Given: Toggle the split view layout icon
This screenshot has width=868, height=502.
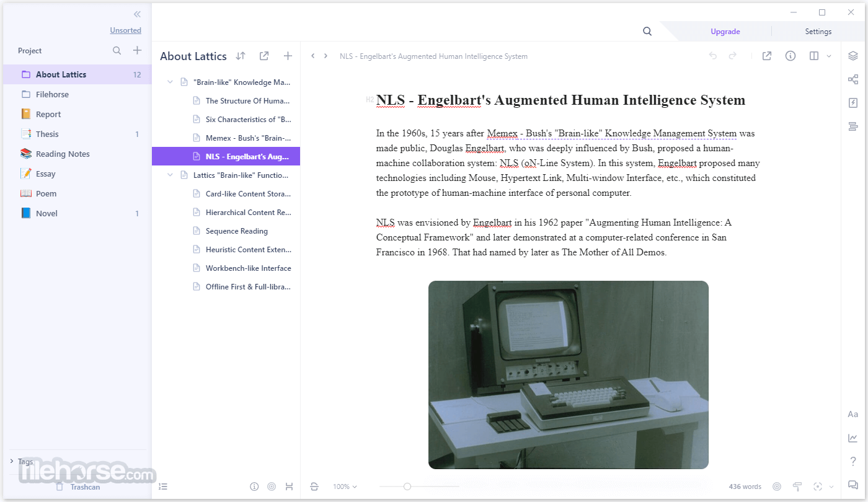Looking at the screenshot, I should pos(814,56).
